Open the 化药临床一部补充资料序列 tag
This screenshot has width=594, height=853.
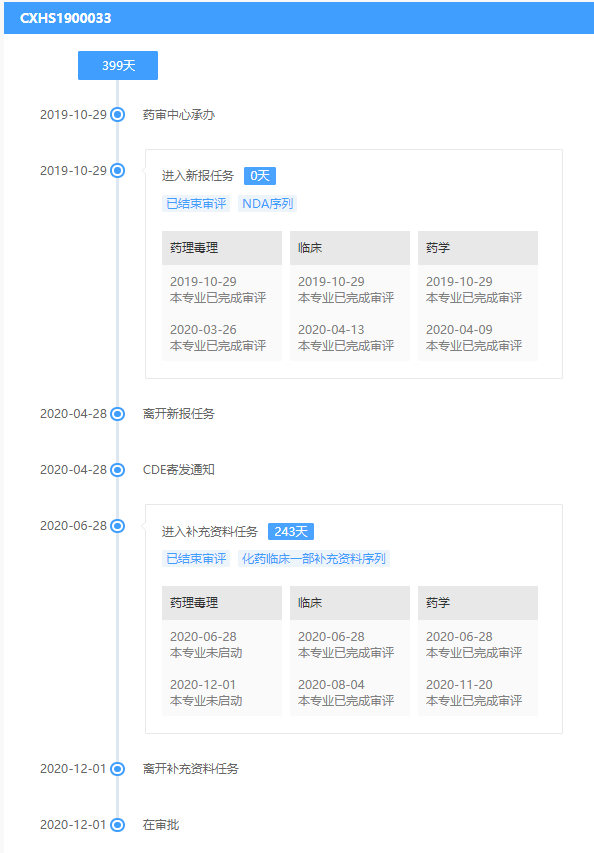click(x=314, y=559)
